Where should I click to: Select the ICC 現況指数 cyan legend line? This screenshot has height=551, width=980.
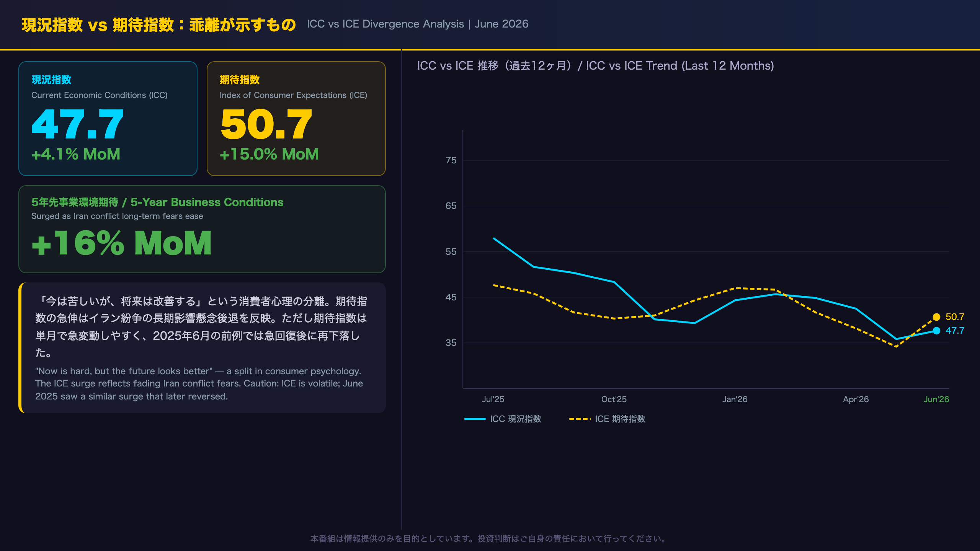(475, 419)
